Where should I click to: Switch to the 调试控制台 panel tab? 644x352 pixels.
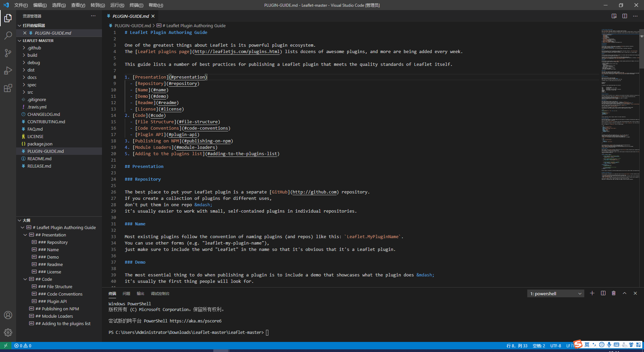click(x=160, y=294)
